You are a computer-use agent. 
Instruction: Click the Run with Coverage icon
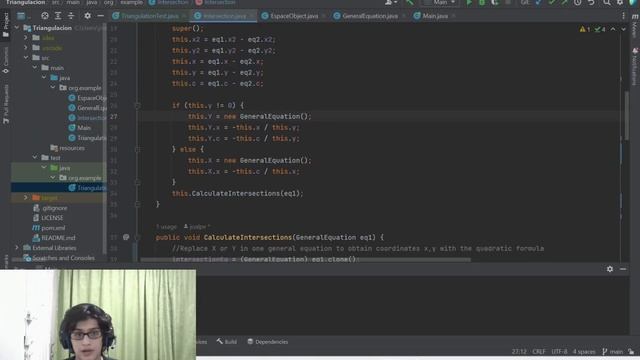[495, 3]
